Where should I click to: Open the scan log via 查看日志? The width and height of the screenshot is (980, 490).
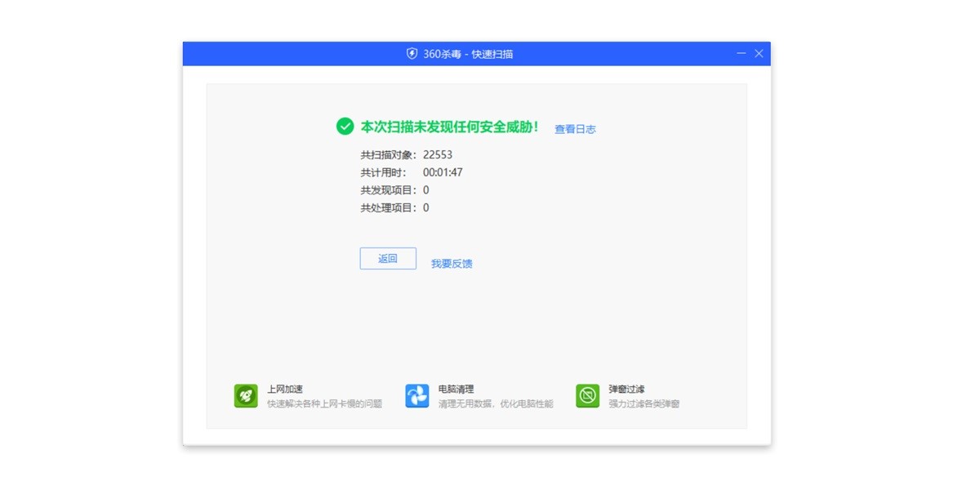pyautogui.click(x=575, y=128)
